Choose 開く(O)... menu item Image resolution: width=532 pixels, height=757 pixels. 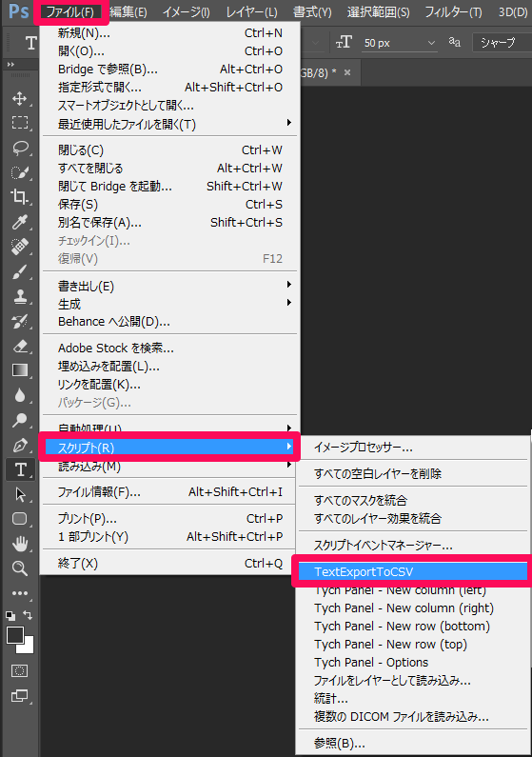tap(169, 51)
